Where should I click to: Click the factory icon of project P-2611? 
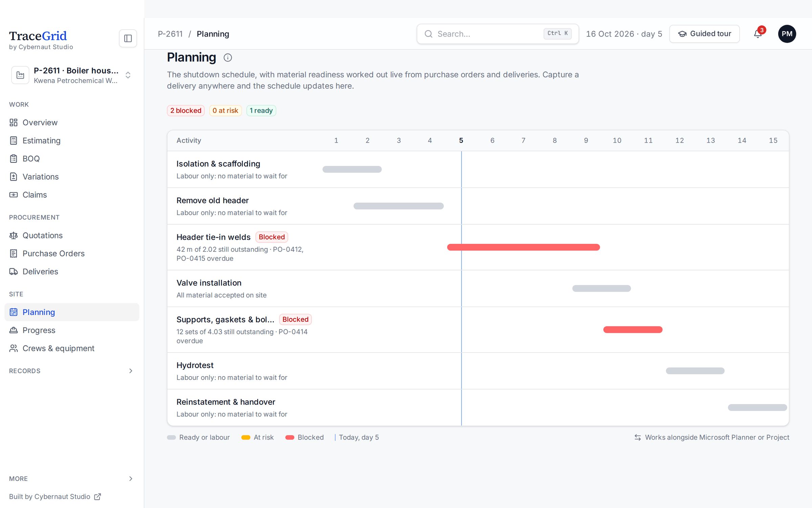[20, 75]
